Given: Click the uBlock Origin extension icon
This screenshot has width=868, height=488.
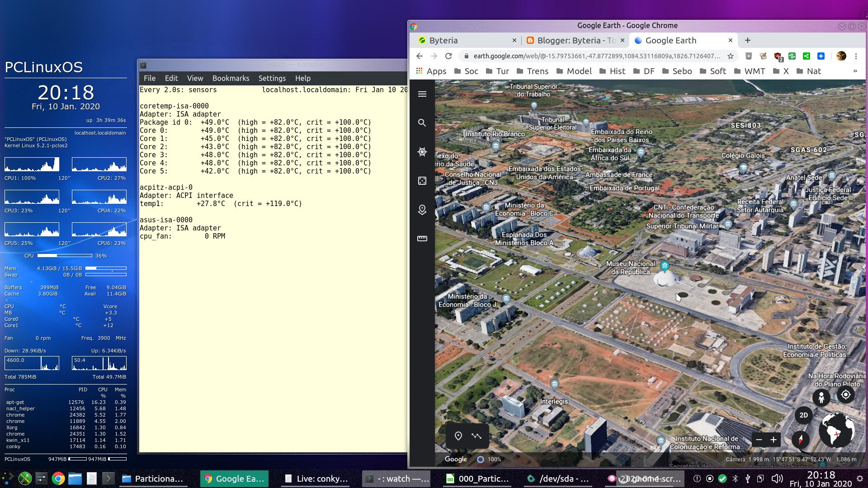Looking at the screenshot, I should (778, 56).
